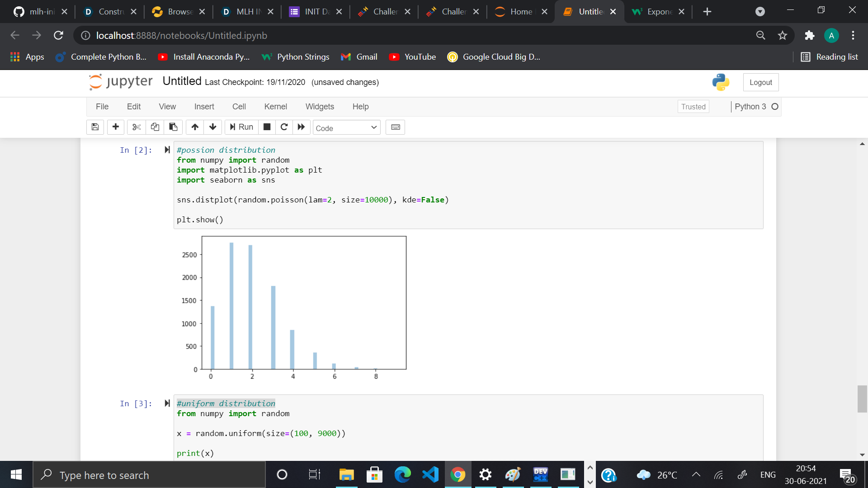Viewport: 868px width, 488px height.
Task: Restart kernel and rerun all icon
Action: coord(301,127)
